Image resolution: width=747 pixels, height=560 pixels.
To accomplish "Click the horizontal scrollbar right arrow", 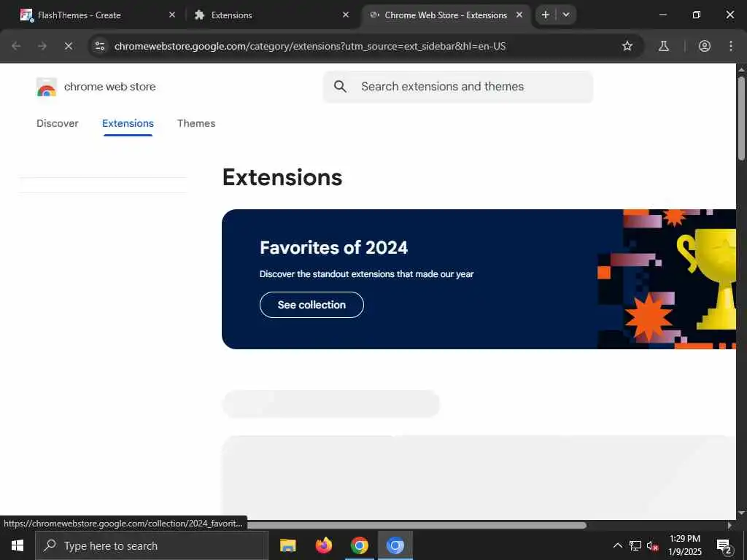I will (x=729, y=525).
